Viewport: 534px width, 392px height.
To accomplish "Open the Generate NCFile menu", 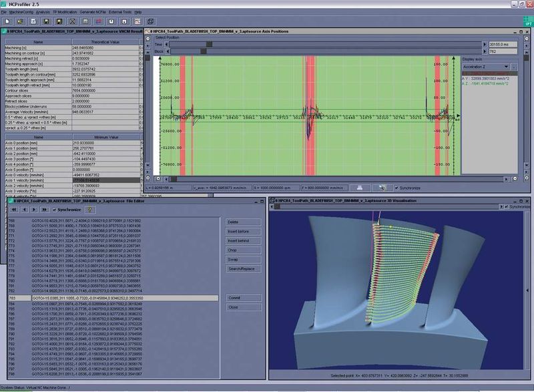I will point(93,12).
